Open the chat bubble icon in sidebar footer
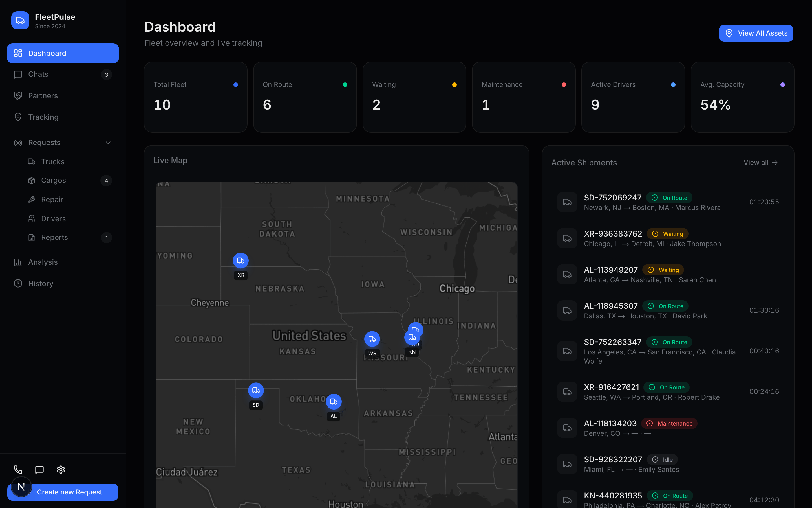The height and width of the screenshot is (508, 812). pyautogui.click(x=39, y=469)
